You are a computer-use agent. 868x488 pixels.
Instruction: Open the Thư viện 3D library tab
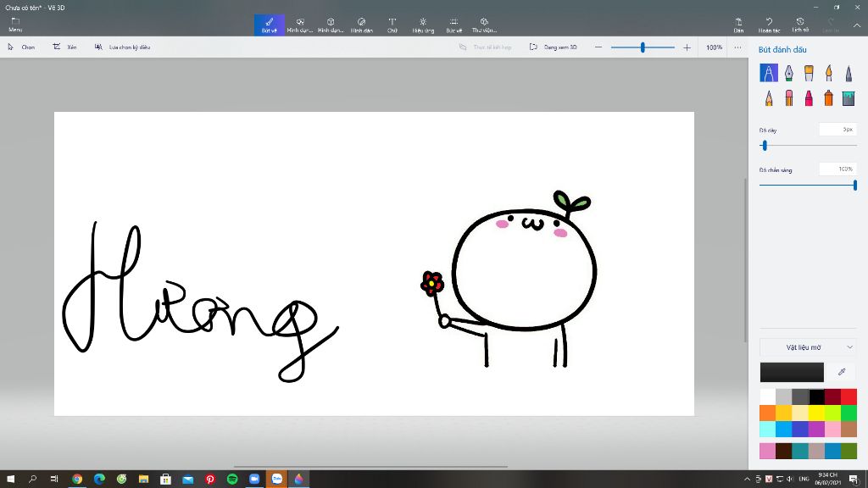484,25
